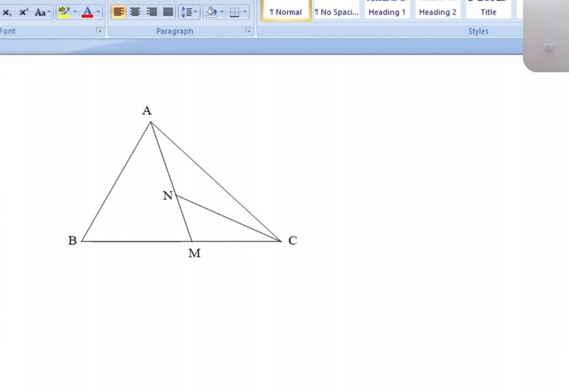The image size is (569, 392).
Task: Open Font dialog launcher
Action: coord(99,31)
